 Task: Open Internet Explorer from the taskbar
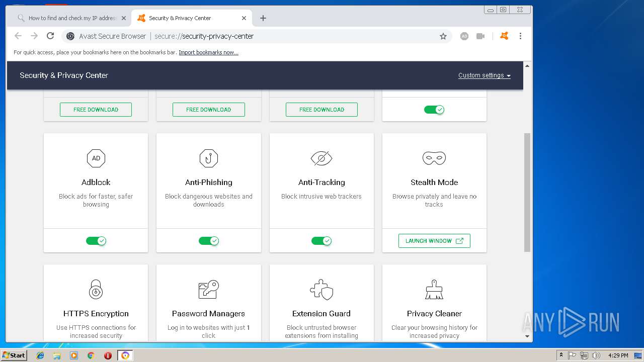(40, 355)
